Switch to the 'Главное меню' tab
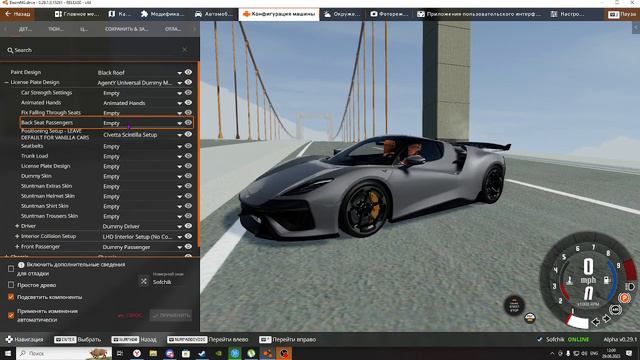Viewport: 640px width, 360px height. 77,14
